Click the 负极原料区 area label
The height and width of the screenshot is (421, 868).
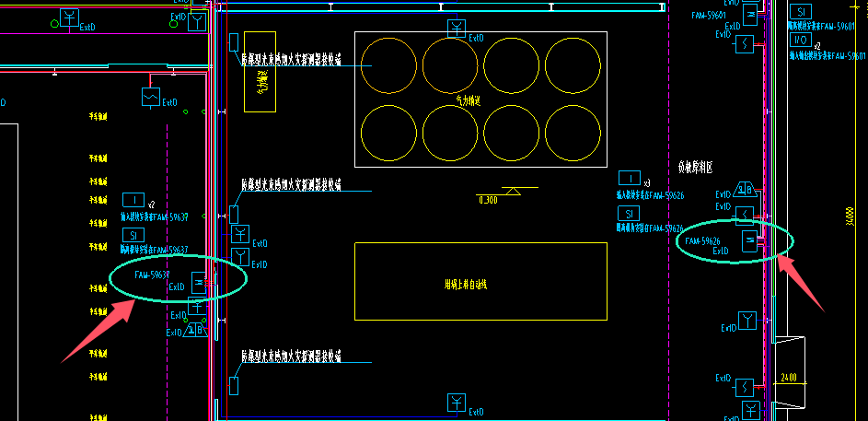[695, 168]
